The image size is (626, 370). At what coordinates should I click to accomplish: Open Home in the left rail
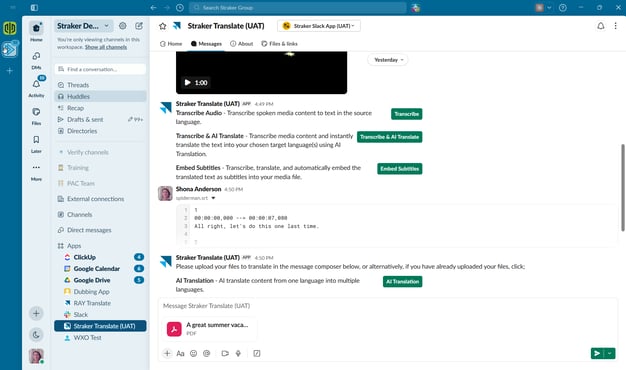pyautogui.click(x=36, y=32)
